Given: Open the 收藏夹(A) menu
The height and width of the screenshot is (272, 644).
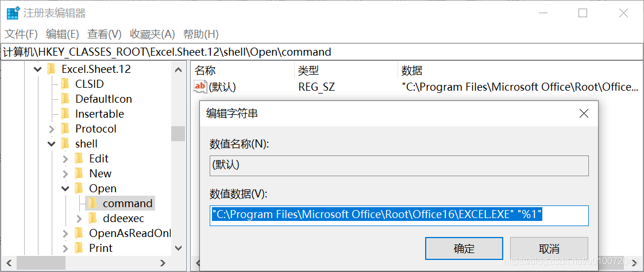Looking at the screenshot, I should 152,34.
